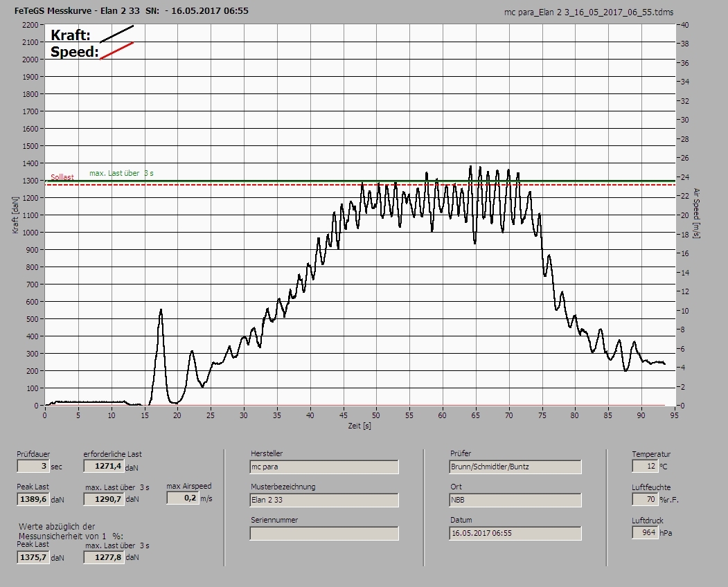Screen dimensions: 728x587
Task: Click the corrected max. Last value 1277,8
Action: point(103,557)
